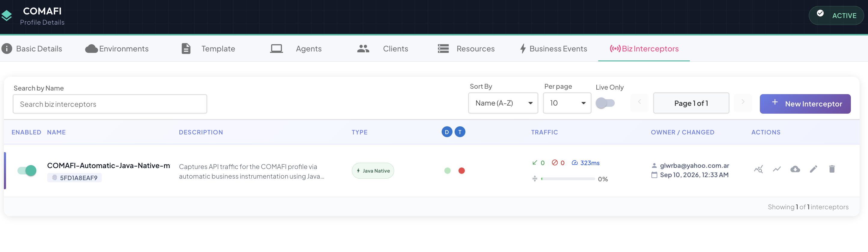
Task: Click the owner person icon
Action: [x=654, y=166]
